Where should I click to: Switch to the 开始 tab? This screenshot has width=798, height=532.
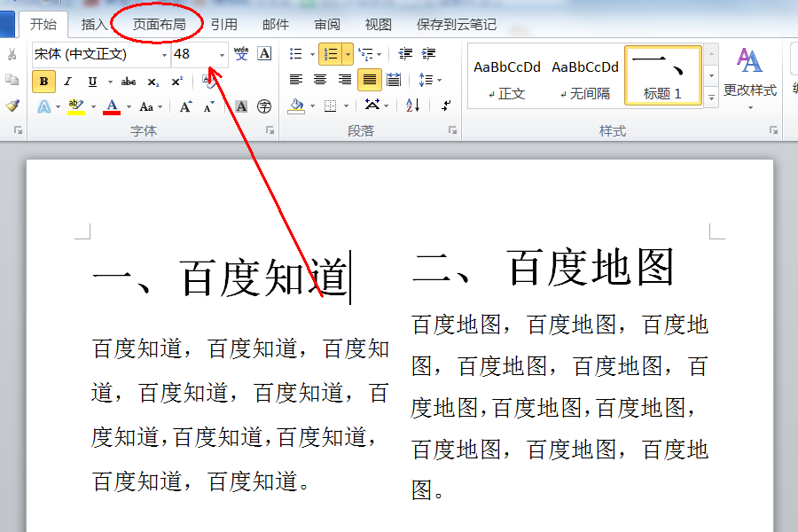pyautogui.click(x=43, y=24)
